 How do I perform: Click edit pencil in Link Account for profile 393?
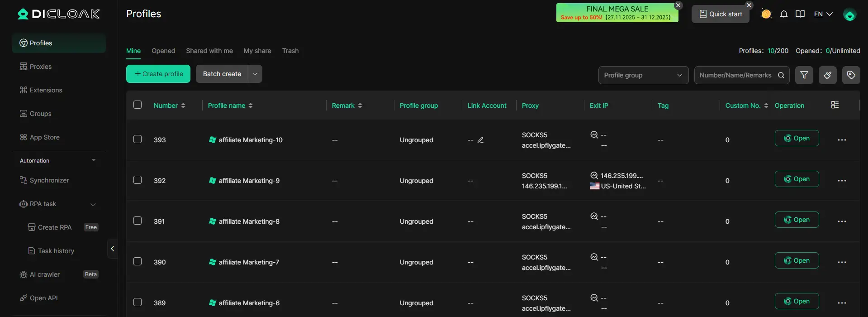pos(480,140)
